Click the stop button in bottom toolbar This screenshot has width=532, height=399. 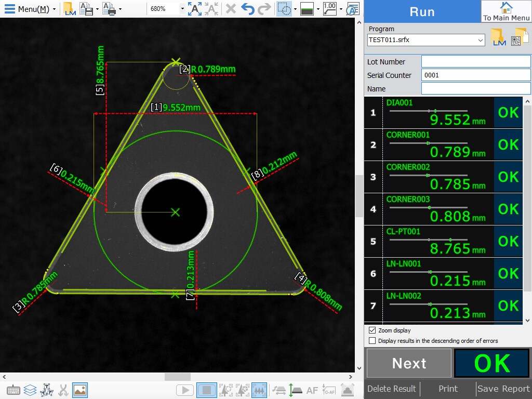(207, 390)
